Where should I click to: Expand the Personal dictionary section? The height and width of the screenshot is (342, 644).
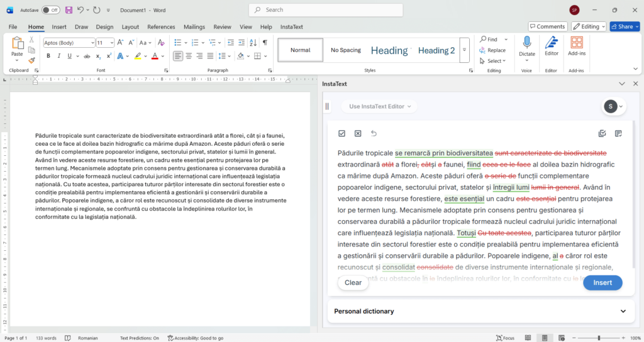[623, 311]
